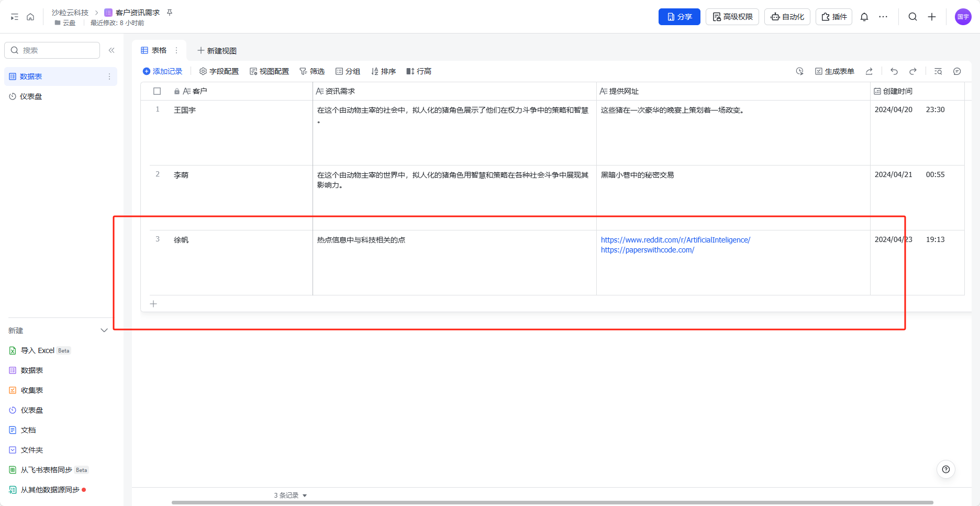Collapse the left sidebar panel
Image resolution: width=980 pixels, height=506 pixels.
[112, 50]
